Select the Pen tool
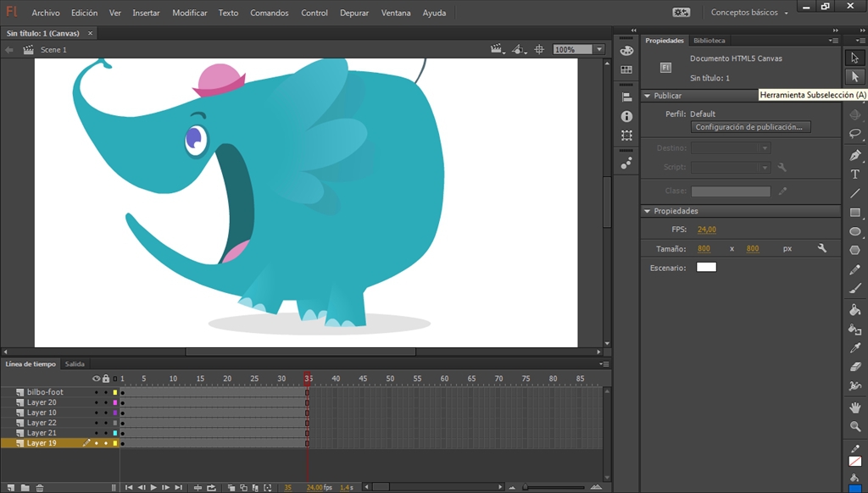The image size is (868, 493). click(x=854, y=156)
